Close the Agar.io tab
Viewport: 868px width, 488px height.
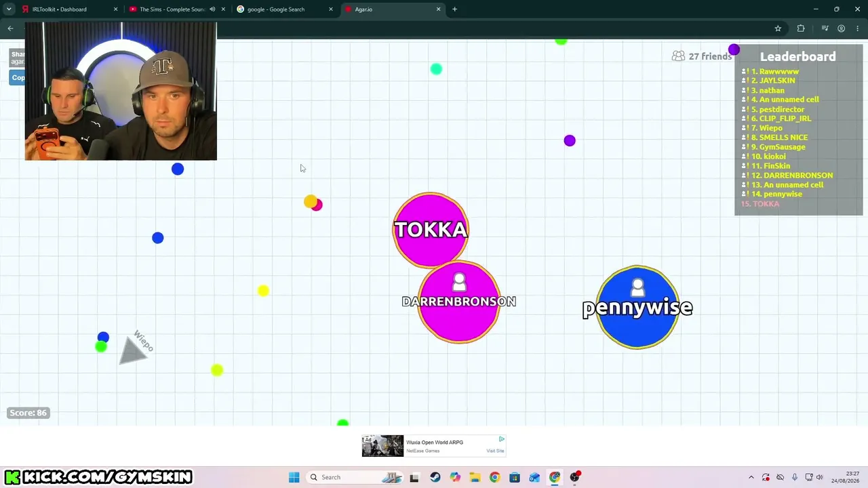click(x=438, y=9)
